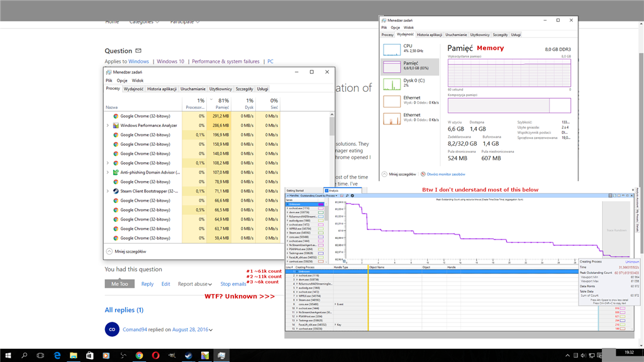Image resolution: width=644 pixels, height=362 pixels.
Task: Open the Report abuse dropdown
Action: click(195, 284)
